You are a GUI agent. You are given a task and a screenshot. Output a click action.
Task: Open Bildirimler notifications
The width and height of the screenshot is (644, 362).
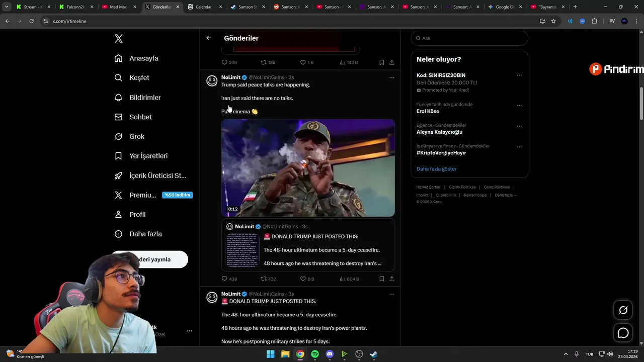[138, 98]
